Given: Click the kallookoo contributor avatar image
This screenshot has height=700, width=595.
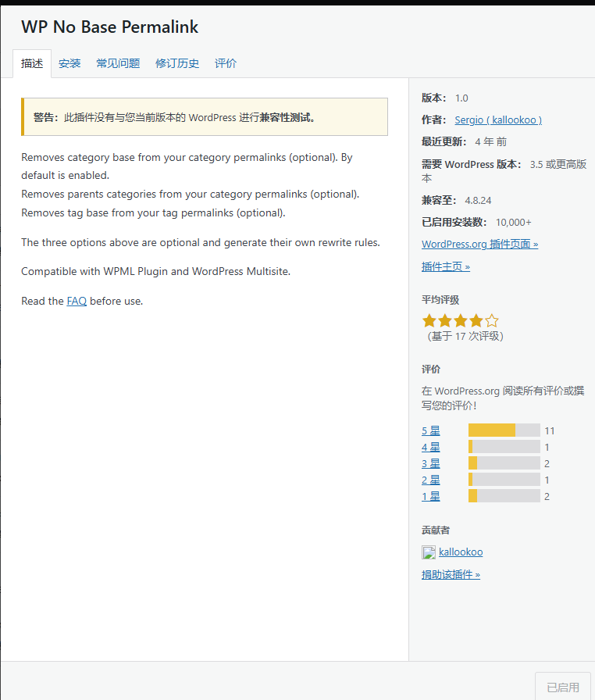Looking at the screenshot, I should tap(429, 552).
